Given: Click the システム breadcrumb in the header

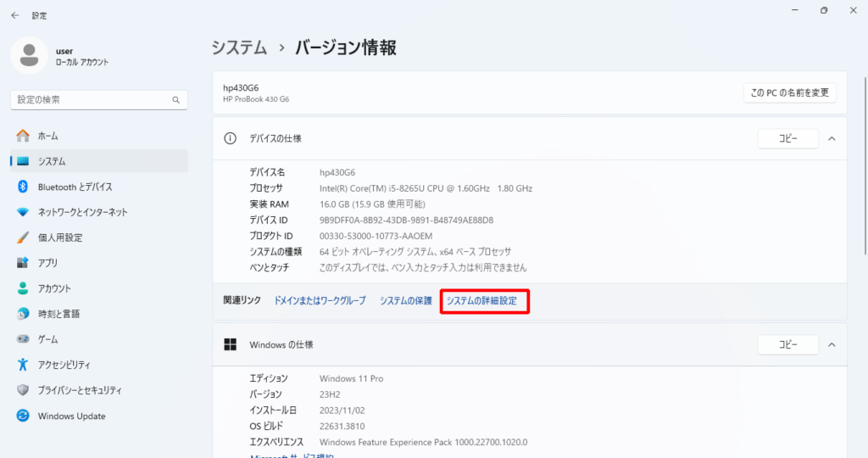Looking at the screenshot, I should pyautogui.click(x=239, y=47).
